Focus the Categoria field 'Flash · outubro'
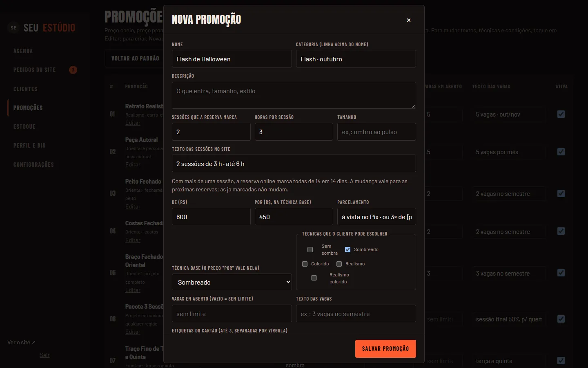This screenshot has height=368, width=588. (x=356, y=59)
